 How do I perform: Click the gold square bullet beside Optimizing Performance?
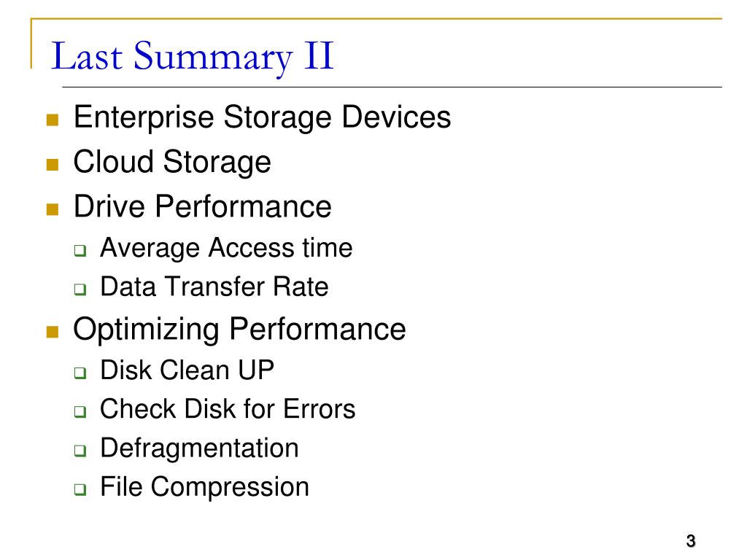coord(53,332)
